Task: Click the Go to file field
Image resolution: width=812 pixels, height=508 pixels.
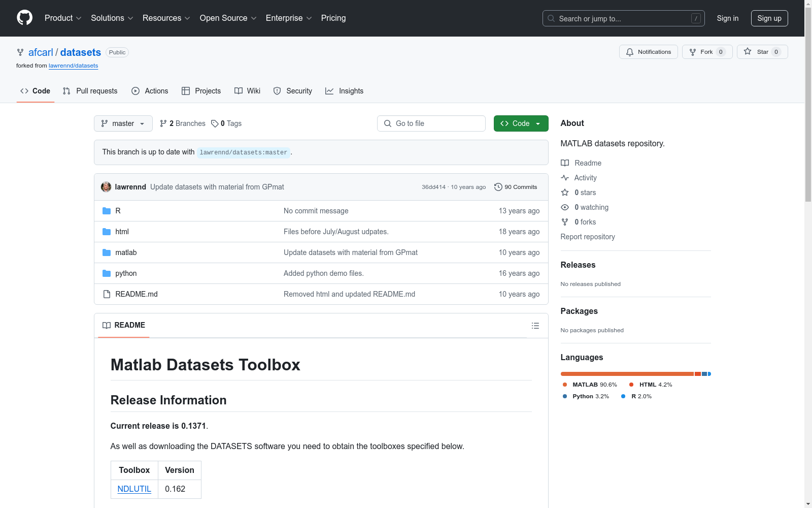Action: point(431,123)
